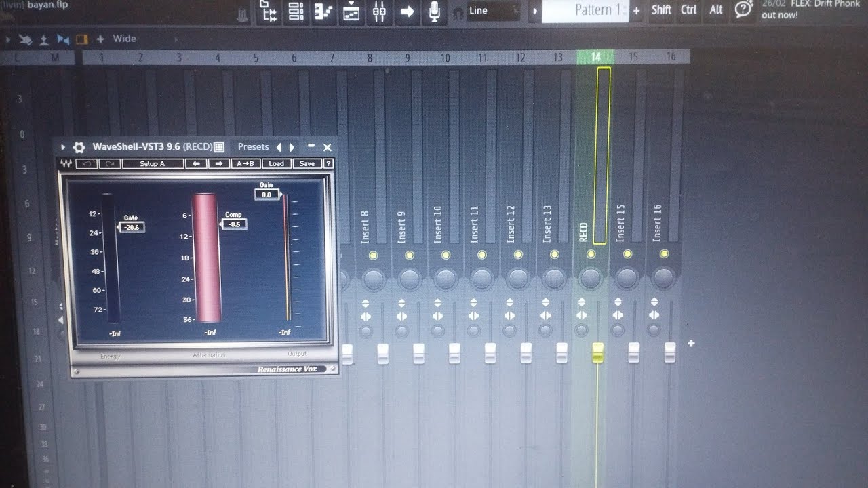This screenshot has height=488, width=868.
Task: Click the Load button
Action: 277,164
